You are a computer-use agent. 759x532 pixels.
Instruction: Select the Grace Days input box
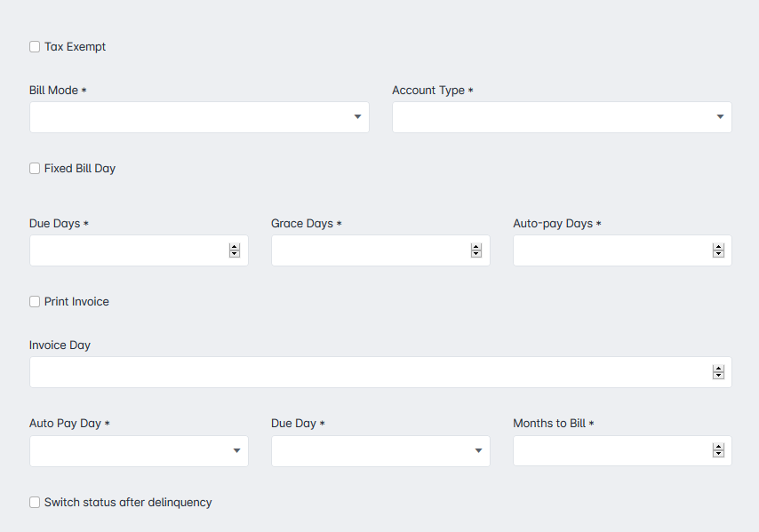click(x=380, y=250)
